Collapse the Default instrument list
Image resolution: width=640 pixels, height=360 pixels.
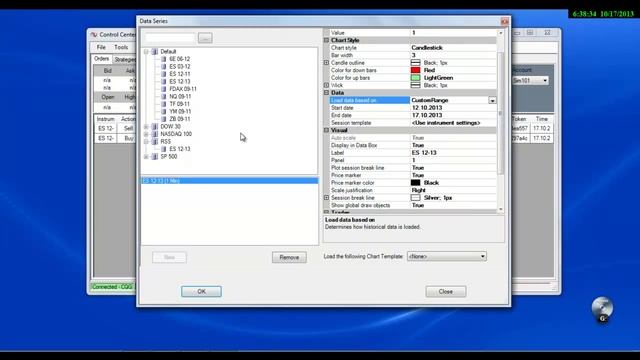point(146,51)
